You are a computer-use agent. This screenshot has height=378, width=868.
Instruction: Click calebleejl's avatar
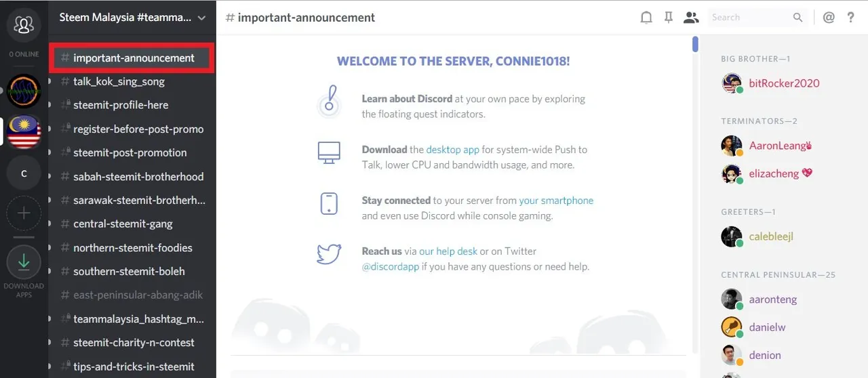(x=732, y=236)
